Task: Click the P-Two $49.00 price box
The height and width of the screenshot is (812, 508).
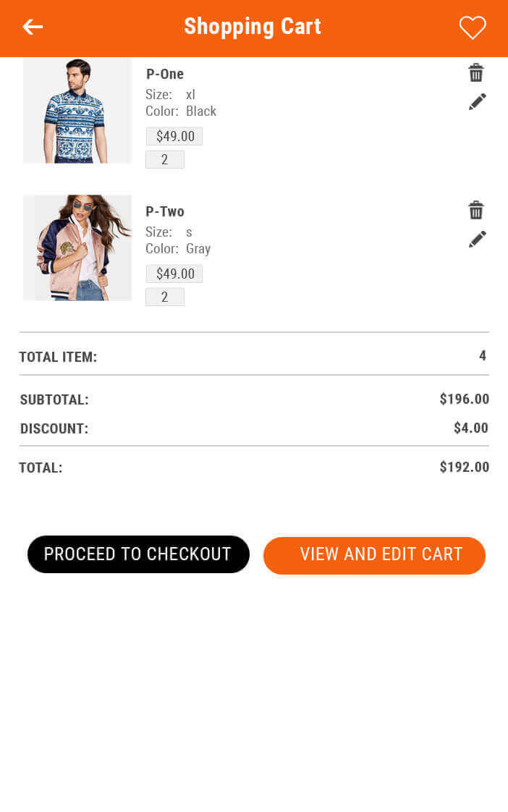Action: (x=174, y=274)
